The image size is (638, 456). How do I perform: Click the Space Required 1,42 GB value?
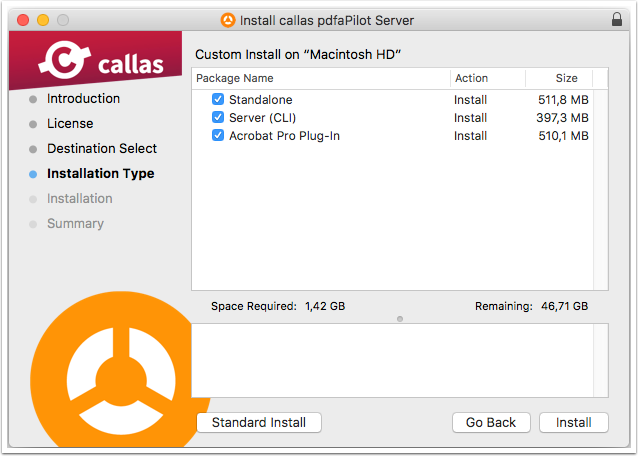tap(325, 306)
